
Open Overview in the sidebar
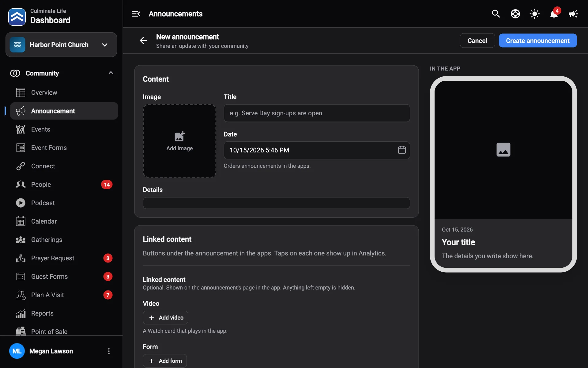pyautogui.click(x=64, y=92)
